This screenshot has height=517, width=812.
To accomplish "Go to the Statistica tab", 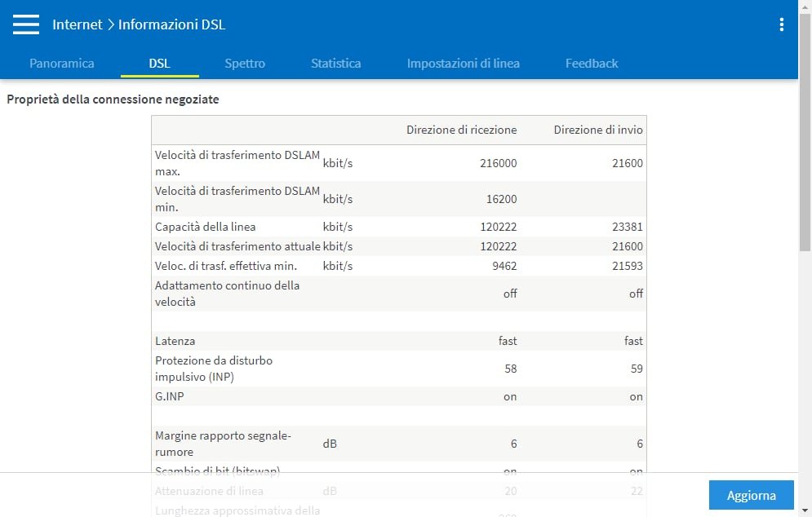I will 335,63.
